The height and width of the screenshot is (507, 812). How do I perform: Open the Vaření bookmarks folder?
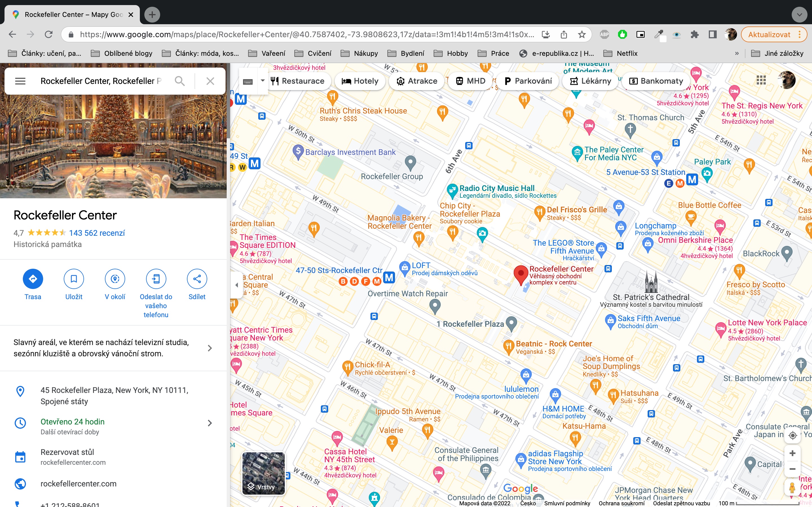tap(267, 53)
